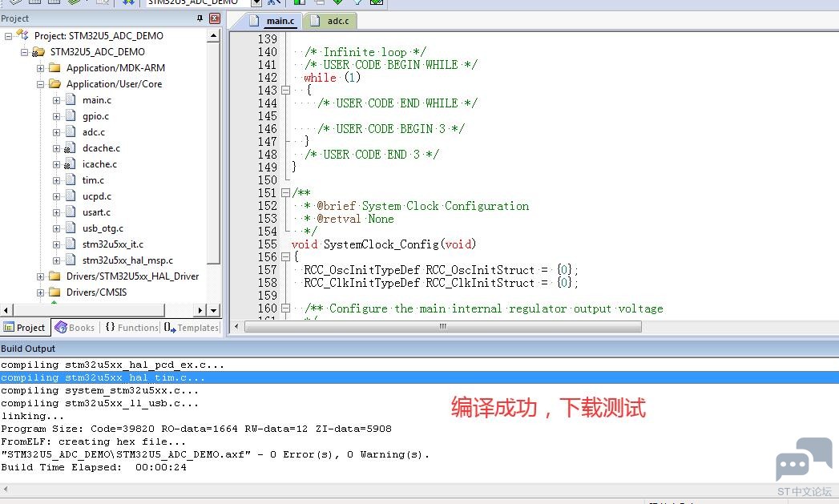Switch to the main.c editor tab
This screenshot has height=504, width=839.
(x=273, y=21)
